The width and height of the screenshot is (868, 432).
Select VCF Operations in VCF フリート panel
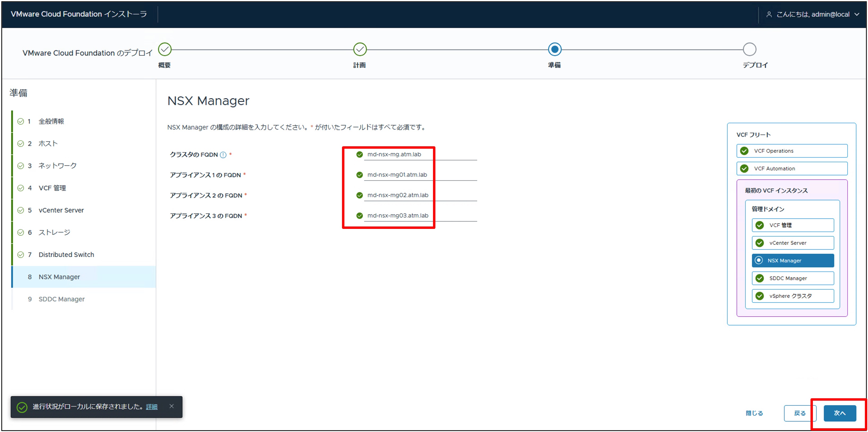point(792,151)
